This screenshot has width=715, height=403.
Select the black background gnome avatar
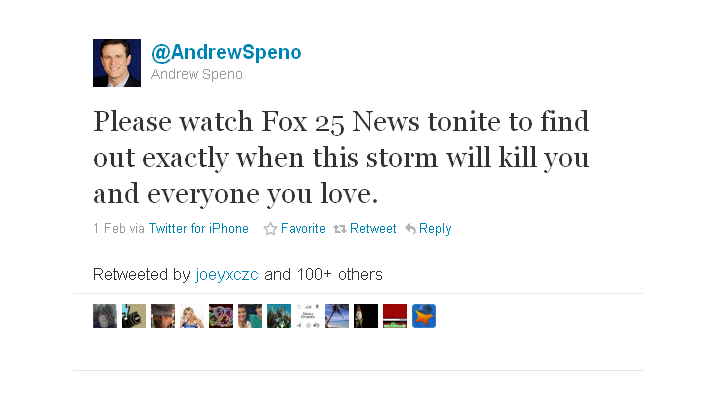click(366, 316)
